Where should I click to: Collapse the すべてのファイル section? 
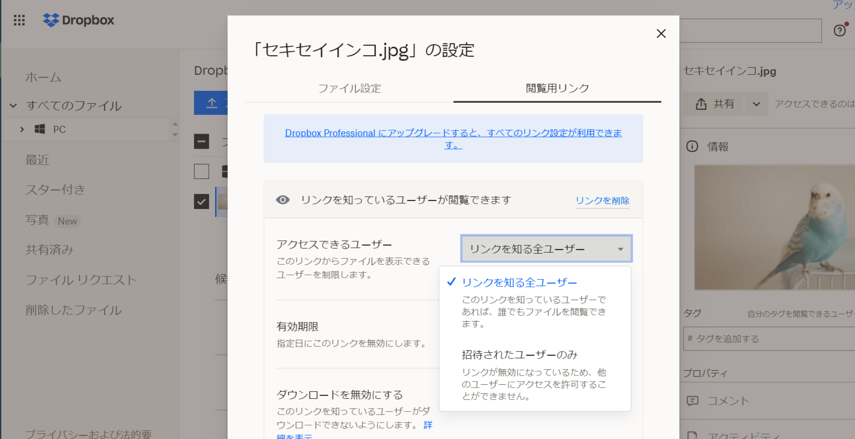point(14,105)
